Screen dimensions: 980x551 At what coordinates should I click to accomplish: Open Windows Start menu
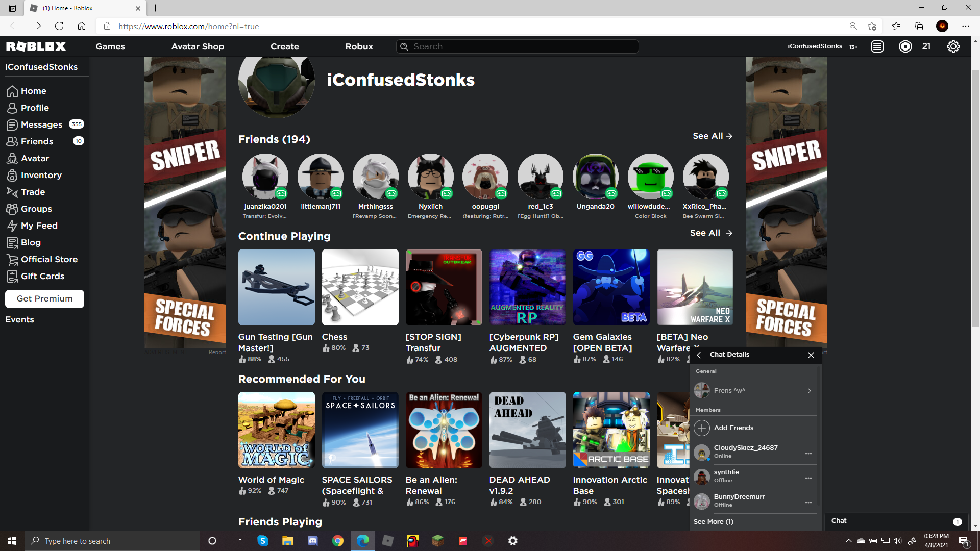click(x=12, y=541)
